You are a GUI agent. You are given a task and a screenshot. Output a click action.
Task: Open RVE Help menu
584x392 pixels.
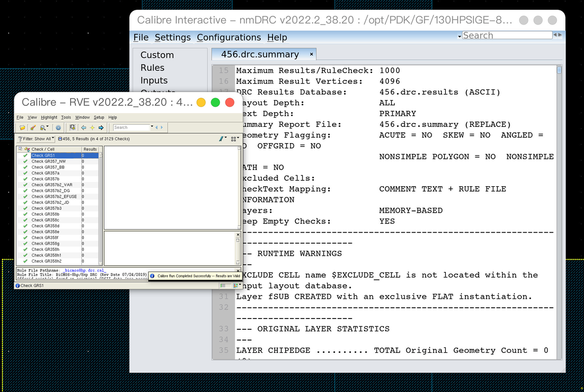pos(113,118)
